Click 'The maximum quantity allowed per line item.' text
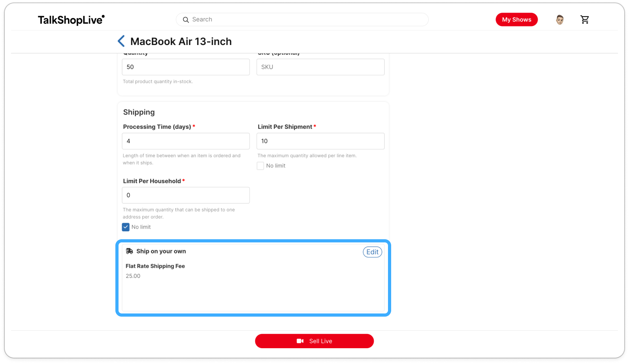 coord(307,156)
